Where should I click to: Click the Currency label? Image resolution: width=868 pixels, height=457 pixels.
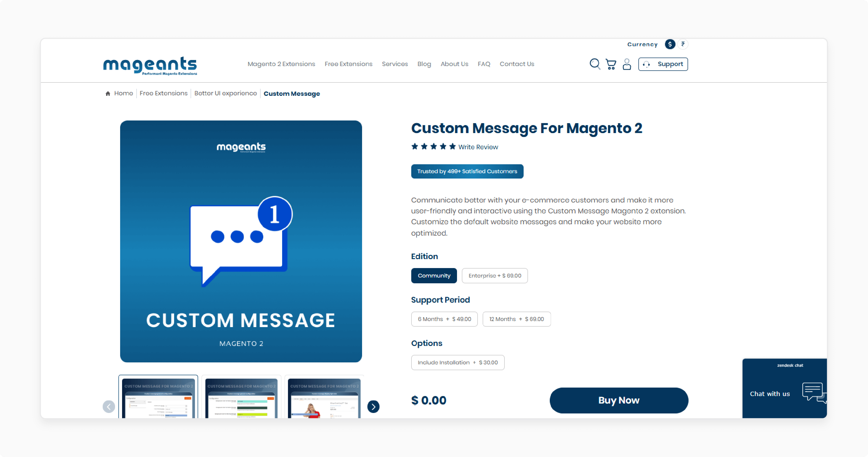[x=642, y=45]
